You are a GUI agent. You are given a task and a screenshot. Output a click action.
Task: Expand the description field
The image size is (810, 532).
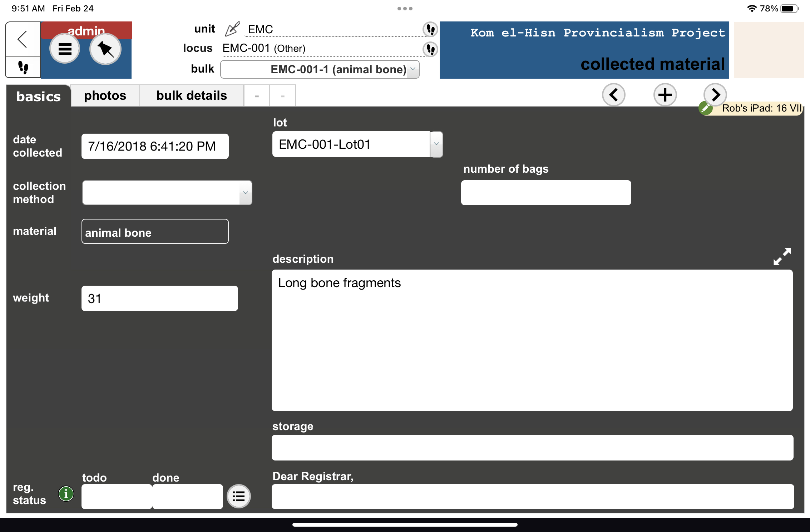[x=782, y=257]
